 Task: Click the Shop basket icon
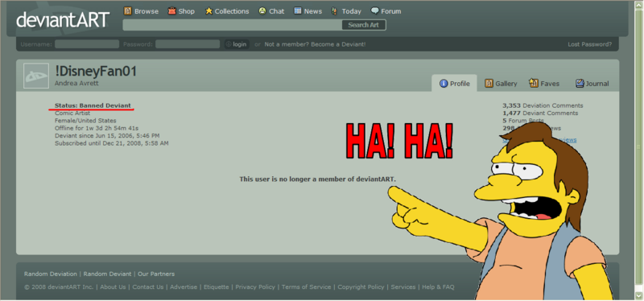(x=171, y=11)
